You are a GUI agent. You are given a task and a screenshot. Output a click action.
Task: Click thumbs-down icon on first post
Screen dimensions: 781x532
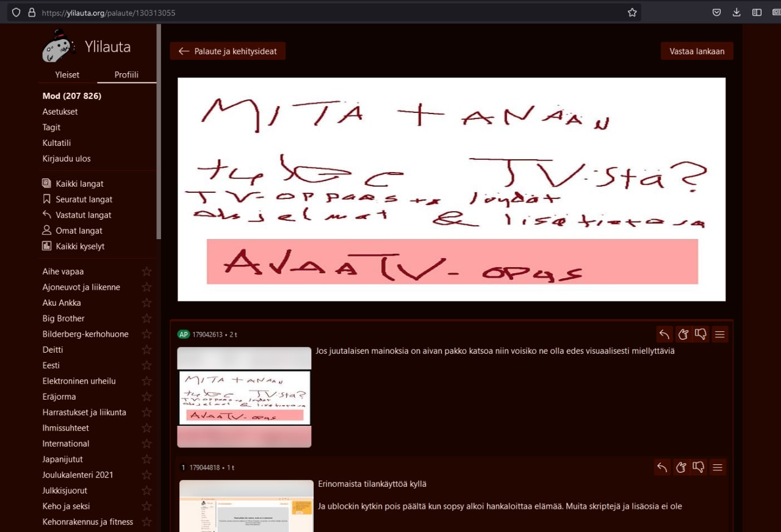(700, 334)
